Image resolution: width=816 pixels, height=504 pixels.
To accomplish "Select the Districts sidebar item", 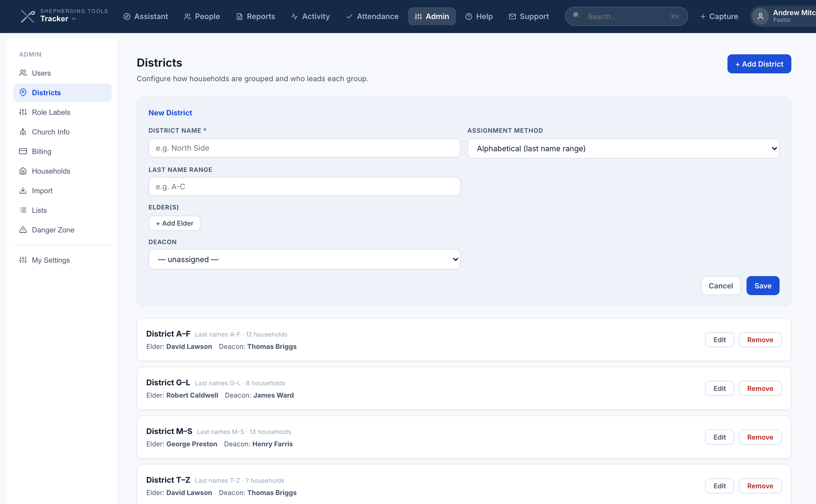I will (62, 92).
